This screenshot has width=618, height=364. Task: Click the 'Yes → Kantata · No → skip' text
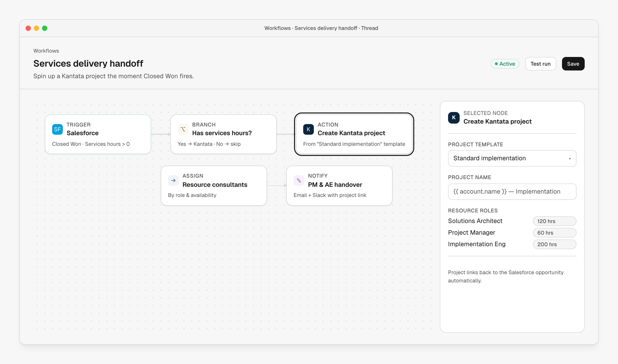point(209,144)
